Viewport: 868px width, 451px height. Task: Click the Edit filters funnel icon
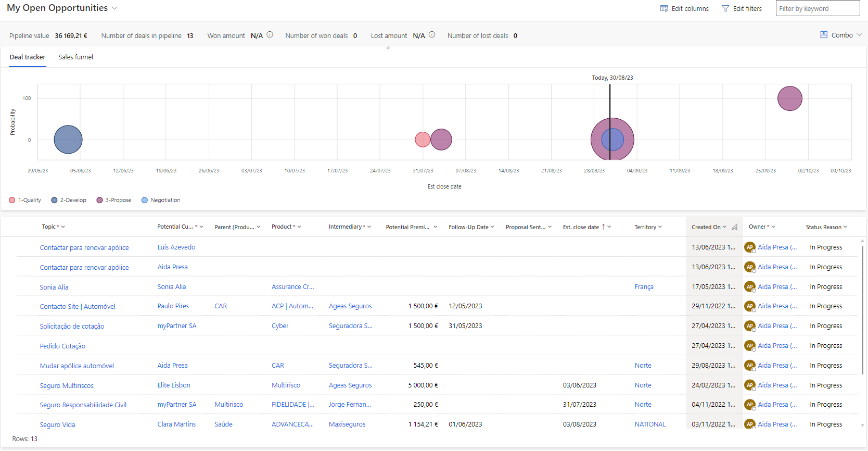pos(725,8)
